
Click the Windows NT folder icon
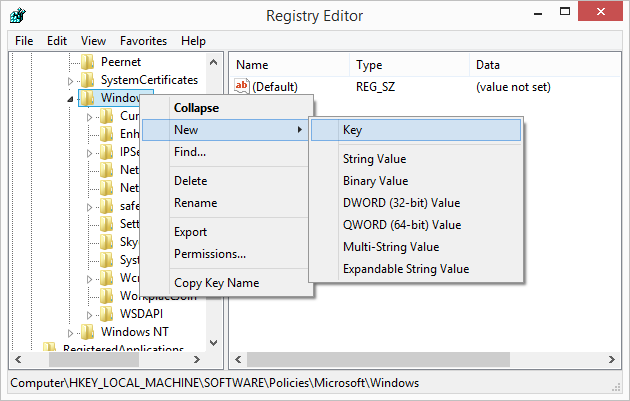coord(87,332)
